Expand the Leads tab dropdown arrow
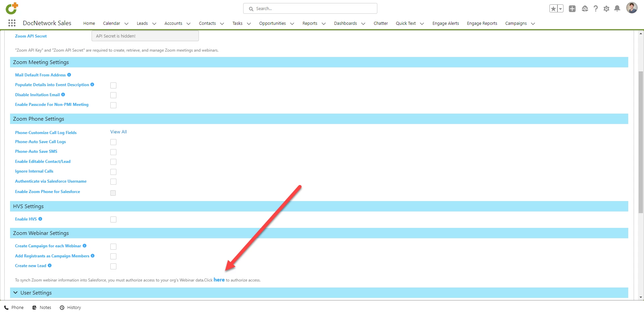 tap(154, 23)
